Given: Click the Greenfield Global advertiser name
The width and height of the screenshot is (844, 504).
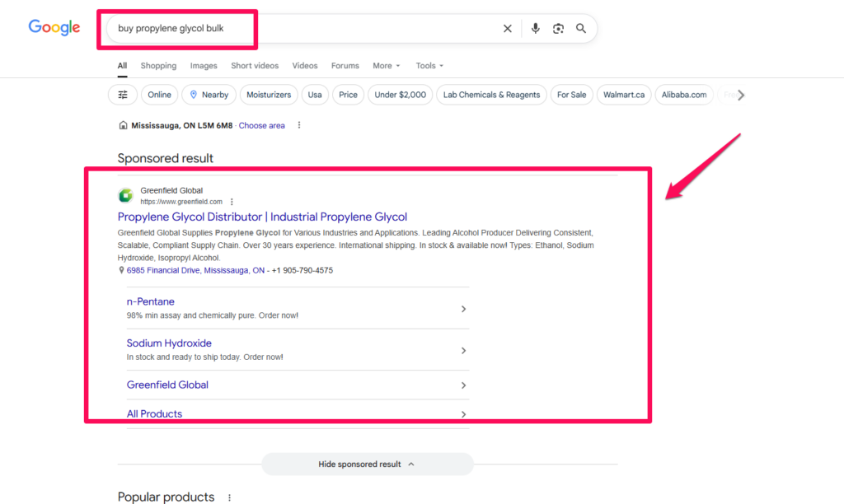Looking at the screenshot, I should 171,190.
